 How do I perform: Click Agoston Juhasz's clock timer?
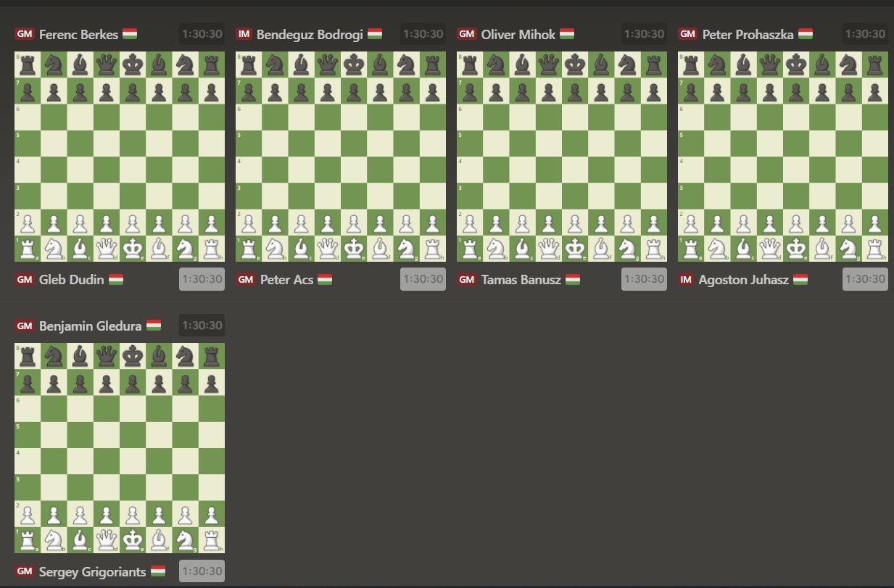[x=865, y=279]
